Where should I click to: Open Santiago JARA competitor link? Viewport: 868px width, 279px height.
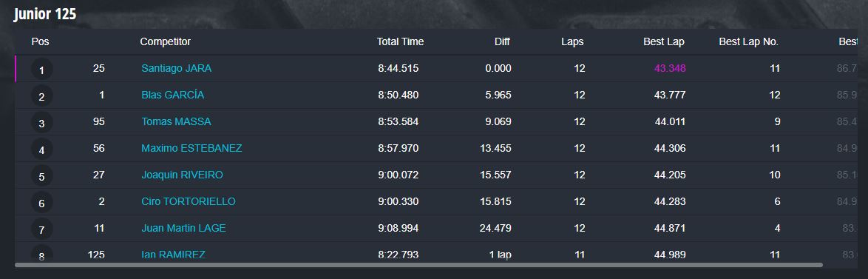click(x=176, y=69)
